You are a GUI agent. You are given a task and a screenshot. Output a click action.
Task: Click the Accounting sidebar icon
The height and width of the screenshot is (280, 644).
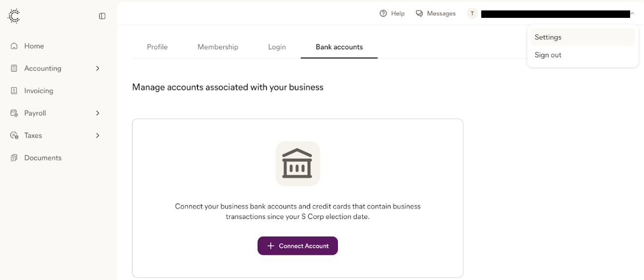pyautogui.click(x=14, y=69)
